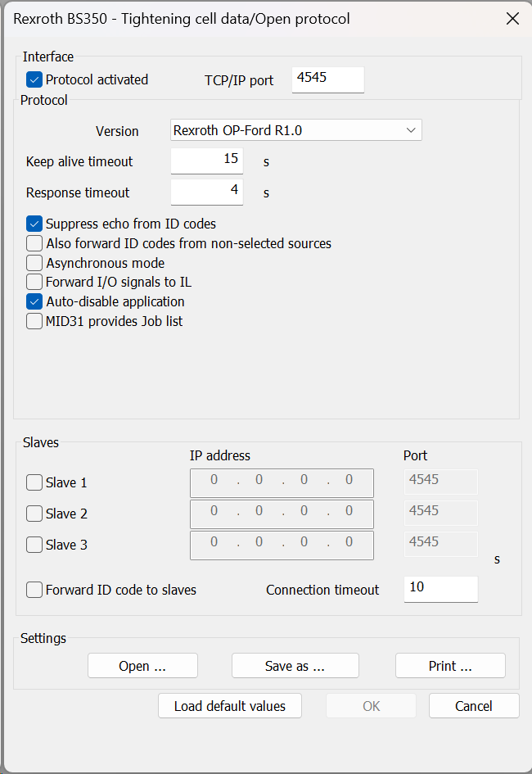Check Forward I/O signals to IL
The width and height of the screenshot is (532, 774).
click(x=34, y=282)
